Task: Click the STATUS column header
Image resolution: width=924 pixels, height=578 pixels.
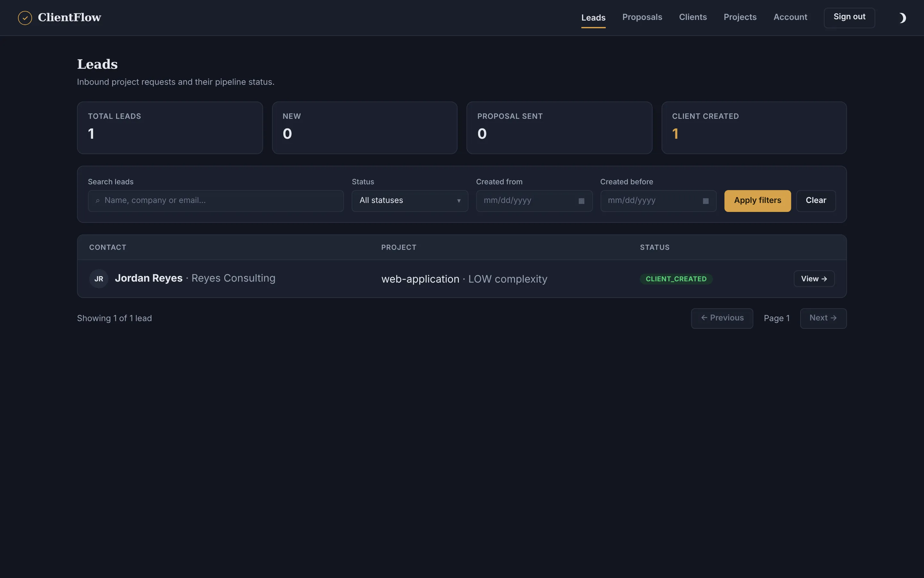Action: [654, 247]
